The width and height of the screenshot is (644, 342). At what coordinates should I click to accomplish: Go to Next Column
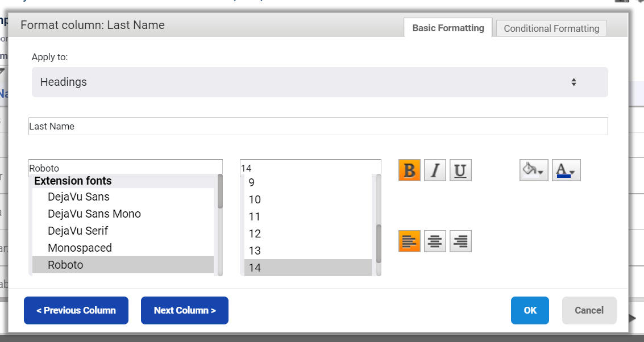[x=184, y=310]
